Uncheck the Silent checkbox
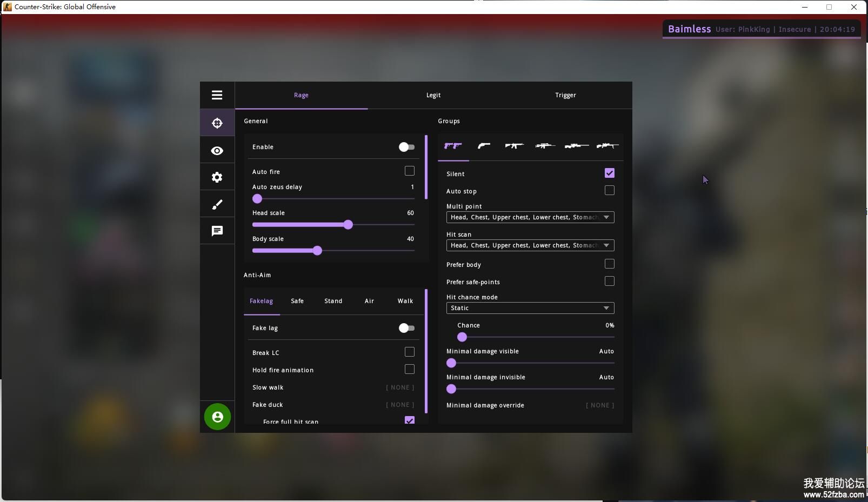This screenshot has height=502, width=868. [610, 173]
